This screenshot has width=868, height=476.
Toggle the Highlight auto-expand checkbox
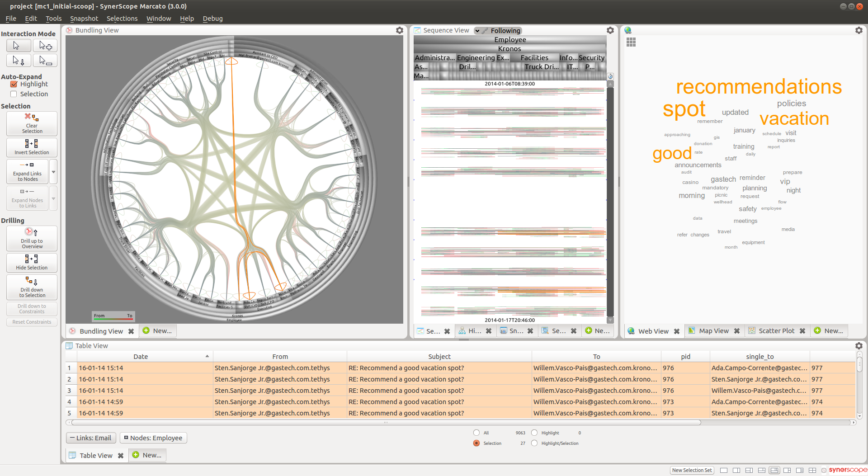pos(14,84)
